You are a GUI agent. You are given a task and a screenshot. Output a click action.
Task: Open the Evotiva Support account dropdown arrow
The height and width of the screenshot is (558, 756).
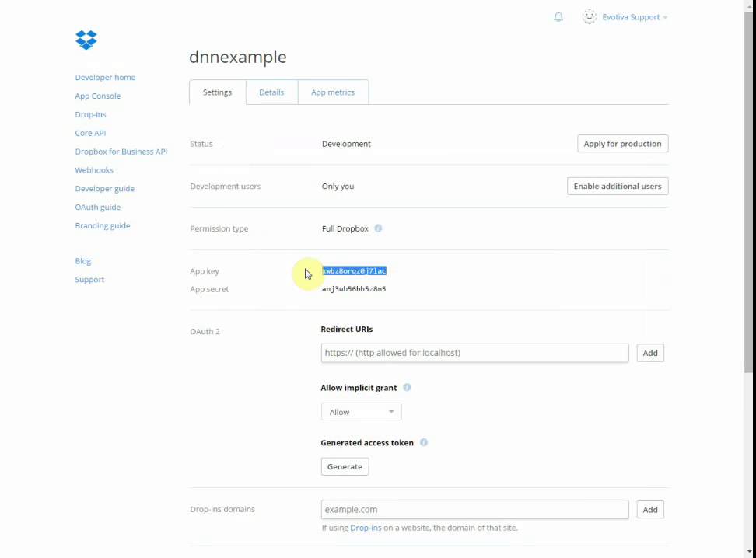click(665, 17)
